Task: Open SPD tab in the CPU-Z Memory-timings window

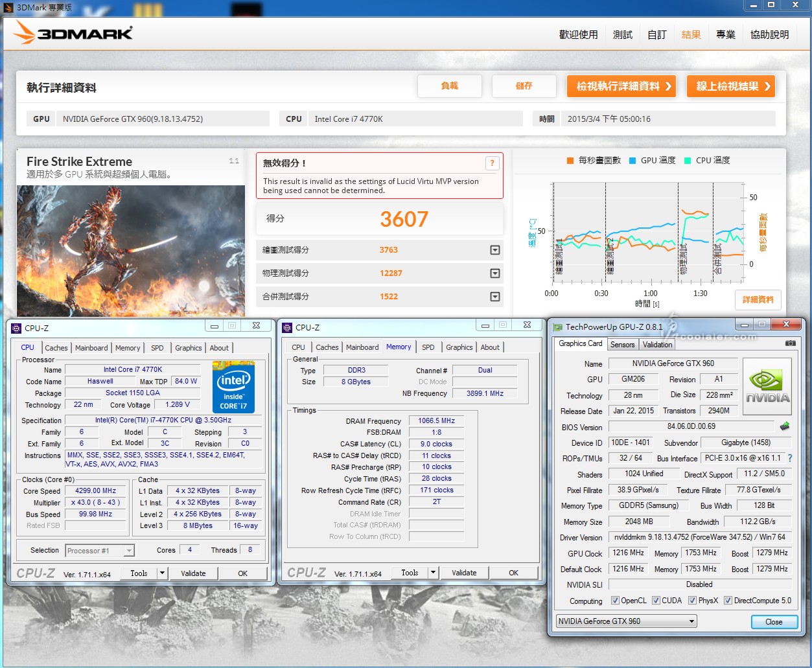Action: [428, 347]
